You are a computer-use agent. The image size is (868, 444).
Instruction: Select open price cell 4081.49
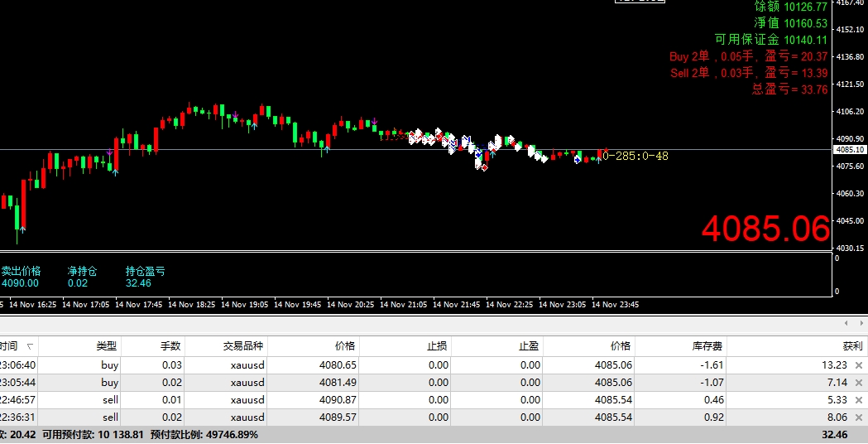tap(338, 383)
